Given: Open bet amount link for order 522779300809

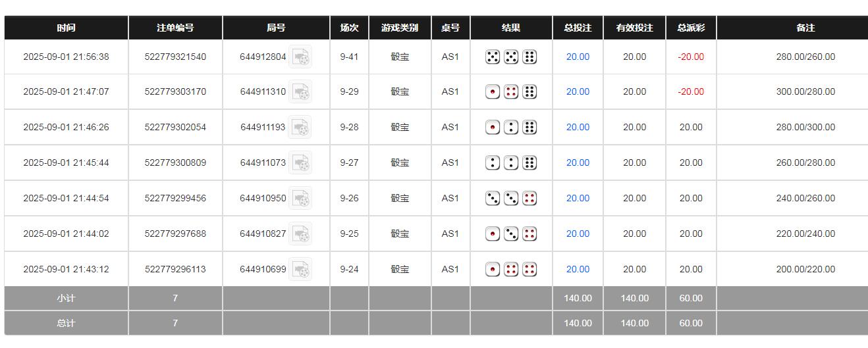Looking at the screenshot, I should tap(578, 163).
